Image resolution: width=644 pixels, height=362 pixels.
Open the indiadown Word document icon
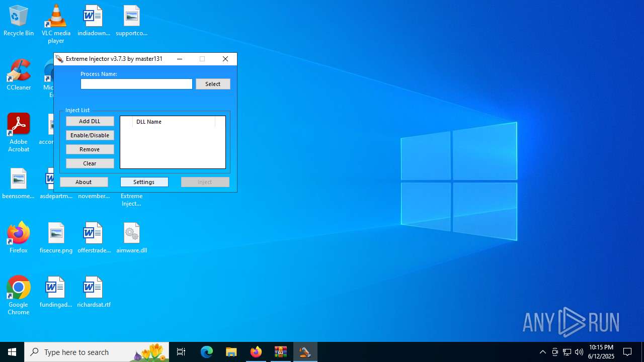(94, 20)
